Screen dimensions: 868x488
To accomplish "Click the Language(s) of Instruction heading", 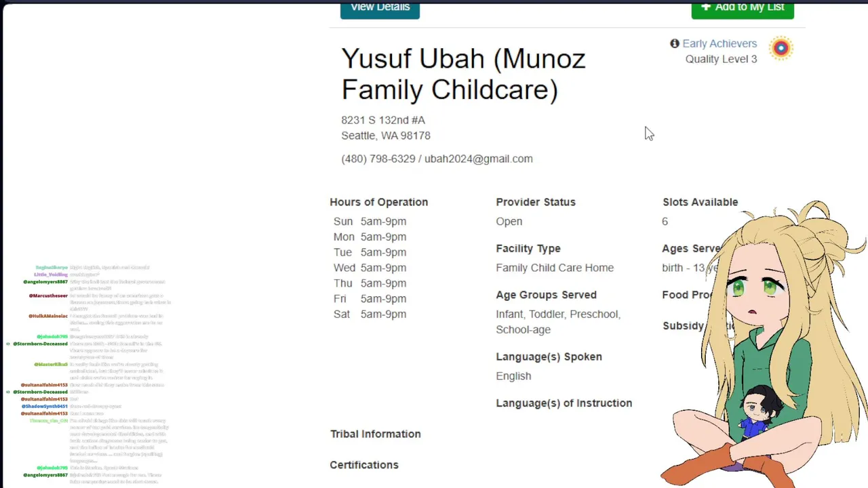I will pos(564,403).
